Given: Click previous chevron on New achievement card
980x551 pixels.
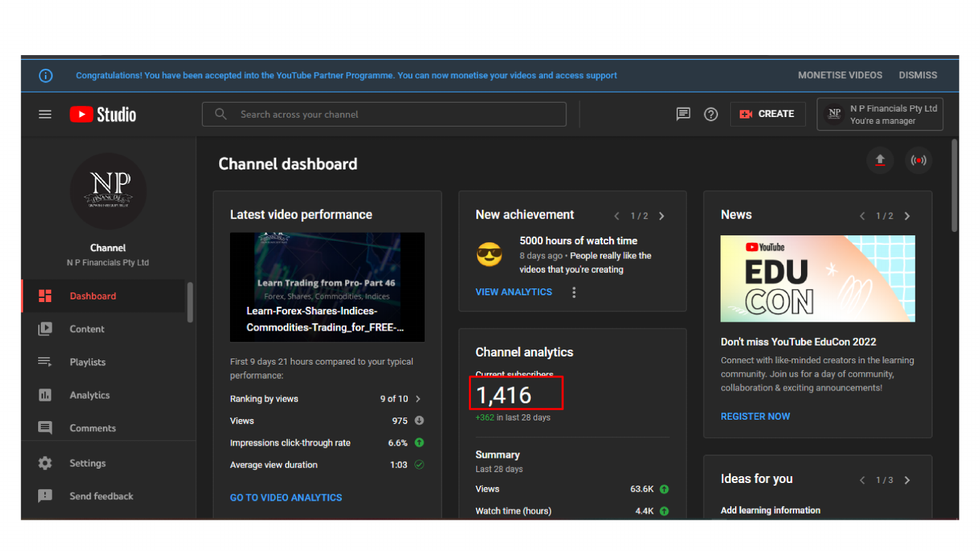Looking at the screenshot, I should (x=617, y=215).
